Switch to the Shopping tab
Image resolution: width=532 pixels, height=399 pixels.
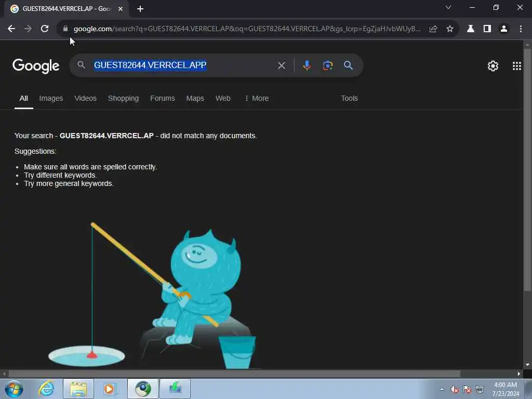[123, 98]
